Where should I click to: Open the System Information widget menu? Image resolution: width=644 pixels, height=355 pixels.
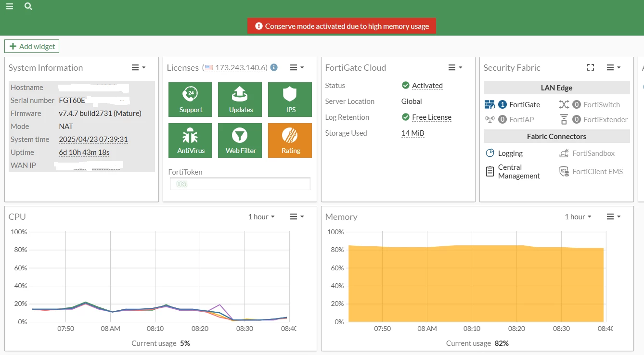point(139,67)
